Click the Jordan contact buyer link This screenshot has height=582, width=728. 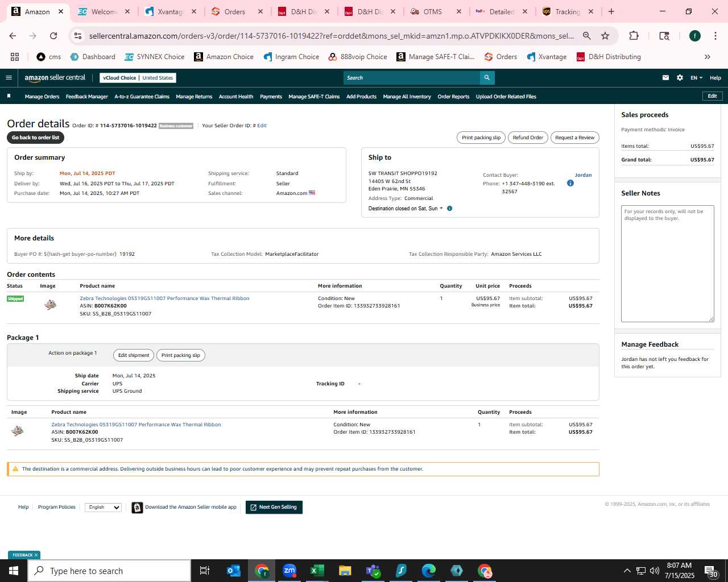pos(583,175)
